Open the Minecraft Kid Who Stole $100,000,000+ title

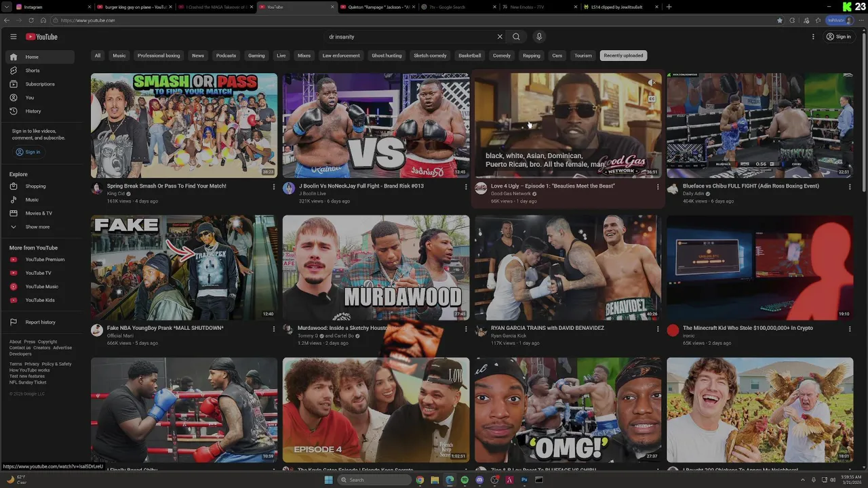click(x=748, y=328)
